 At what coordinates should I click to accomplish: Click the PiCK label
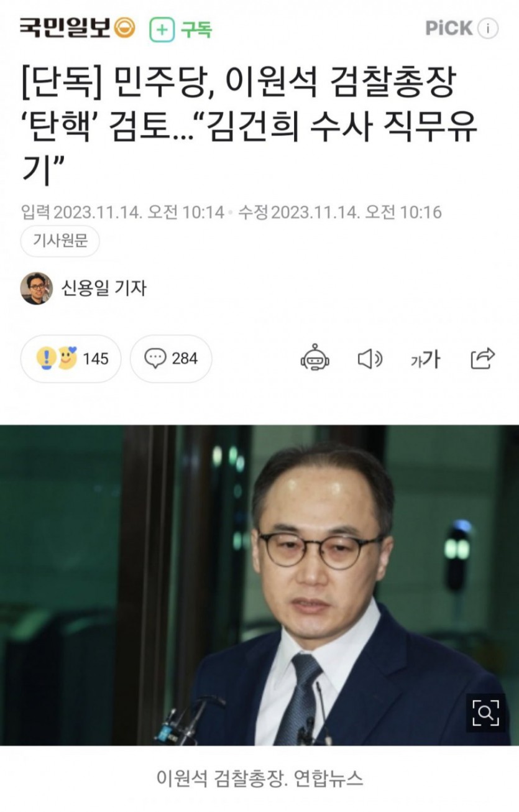click(449, 29)
